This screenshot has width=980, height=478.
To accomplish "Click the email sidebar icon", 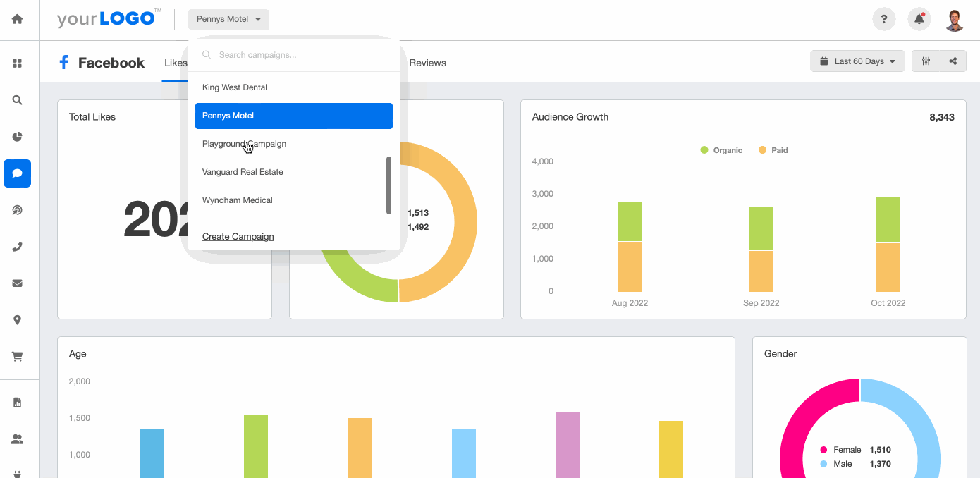I will (x=17, y=283).
